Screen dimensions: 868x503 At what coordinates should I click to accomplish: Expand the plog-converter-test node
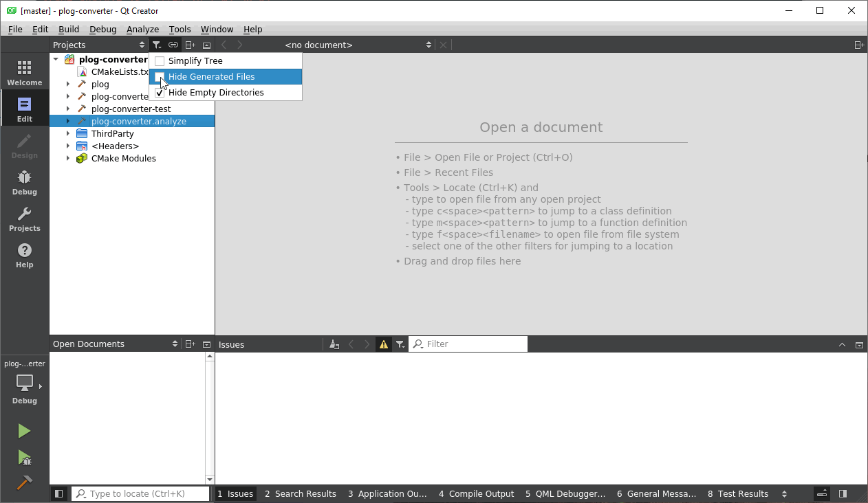pos(68,109)
